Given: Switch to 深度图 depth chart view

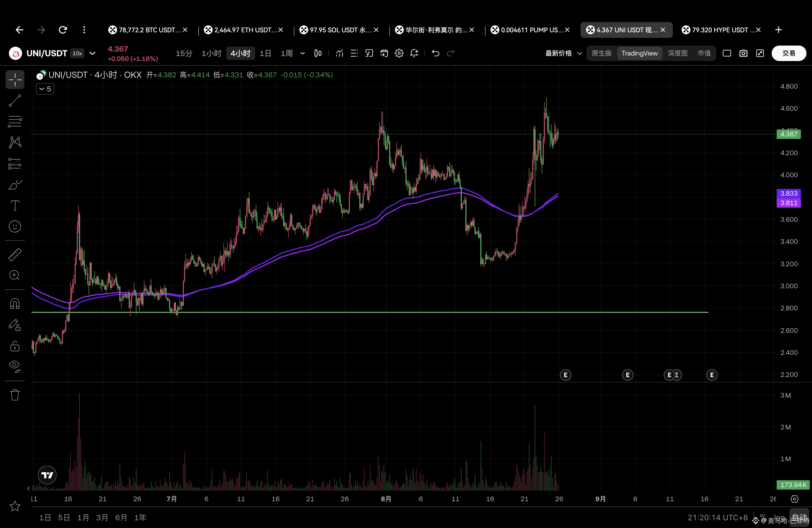Looking at the screenshot, I should click(x=677, y=53).
